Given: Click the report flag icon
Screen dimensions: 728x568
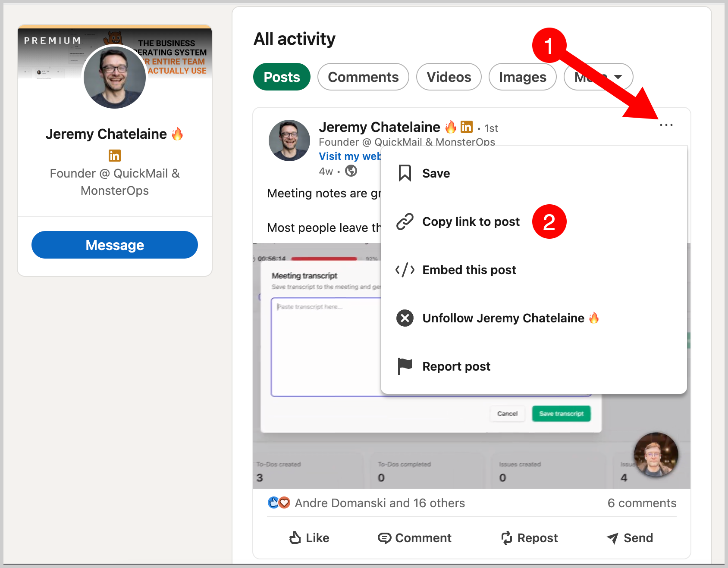Looking at the screenshot, I should 405,366.
